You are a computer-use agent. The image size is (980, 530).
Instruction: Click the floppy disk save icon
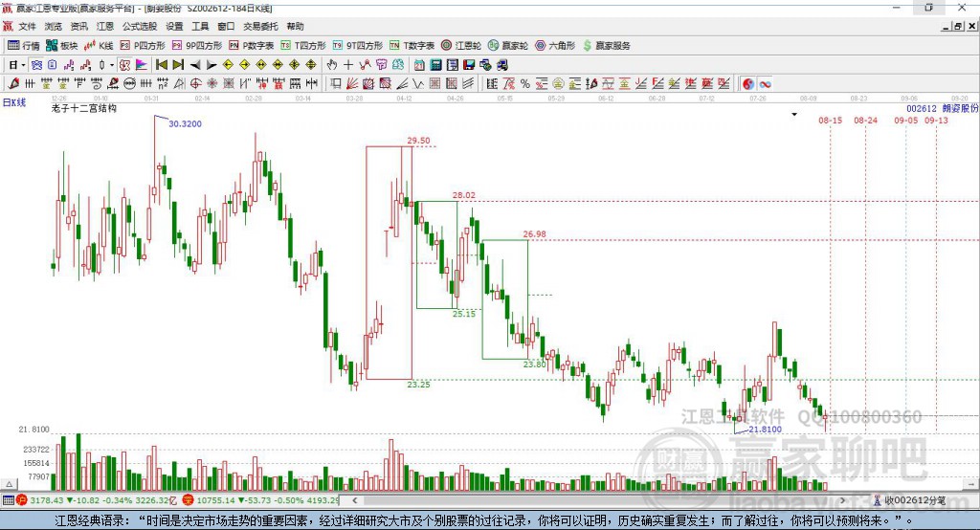pos(469,65)
